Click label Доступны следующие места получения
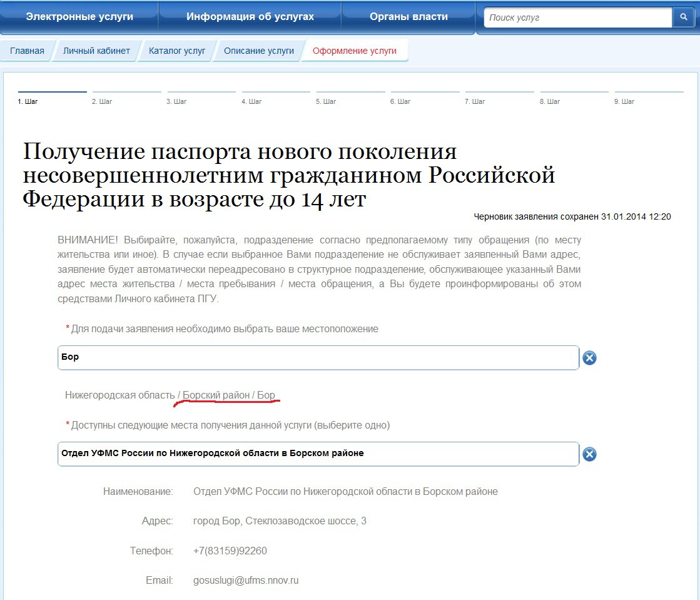 point(230,425)
